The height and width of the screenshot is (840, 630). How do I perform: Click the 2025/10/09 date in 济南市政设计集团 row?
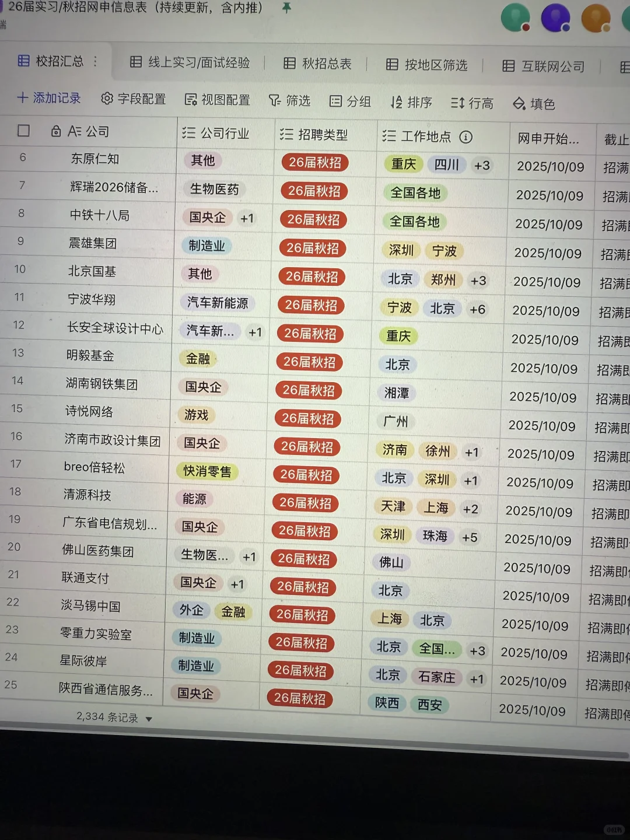coord(541,454)
